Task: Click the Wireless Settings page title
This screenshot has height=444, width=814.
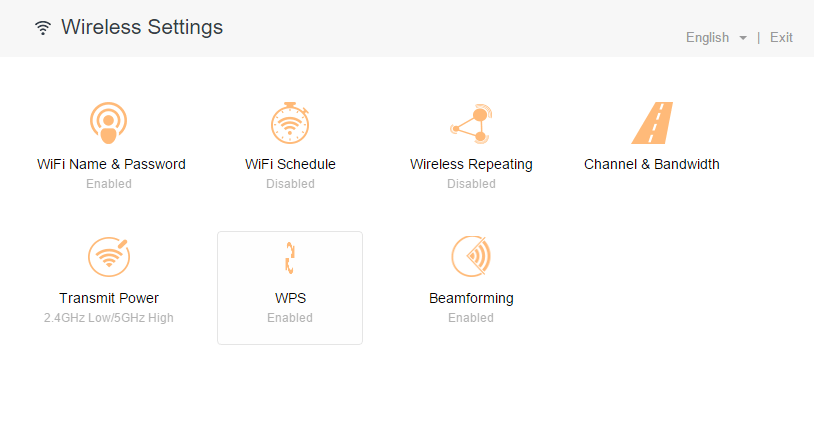Action: 142,27
